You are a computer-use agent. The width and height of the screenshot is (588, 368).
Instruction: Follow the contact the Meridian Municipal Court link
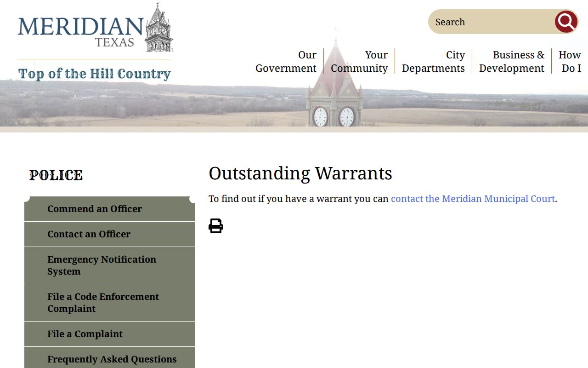click(473, 199)
